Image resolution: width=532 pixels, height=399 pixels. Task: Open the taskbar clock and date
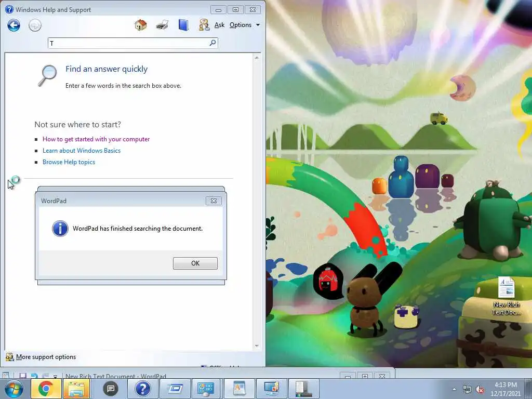[x=506, y=389]
